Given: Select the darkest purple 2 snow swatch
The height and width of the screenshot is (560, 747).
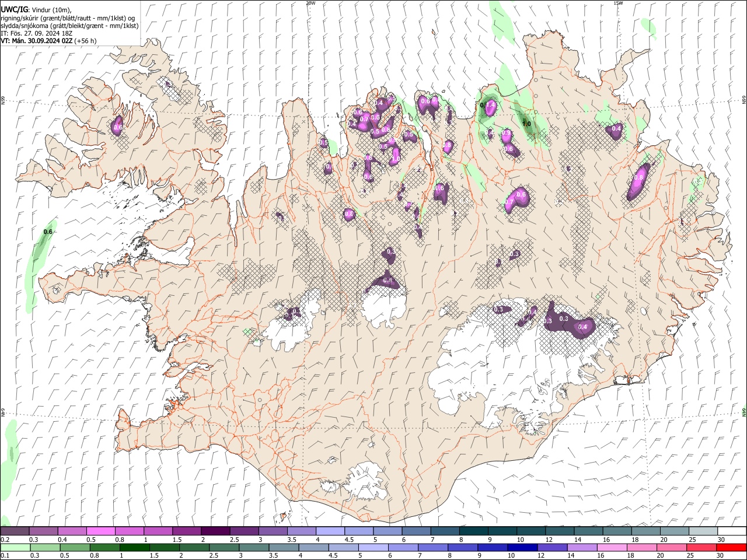Looking at the screenshot, I should click(215, 531).
